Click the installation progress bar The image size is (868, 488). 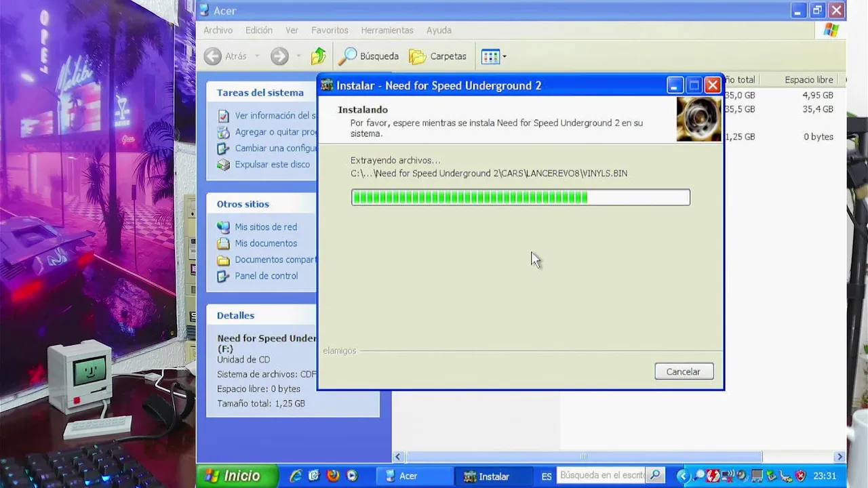tap(520, 197)
